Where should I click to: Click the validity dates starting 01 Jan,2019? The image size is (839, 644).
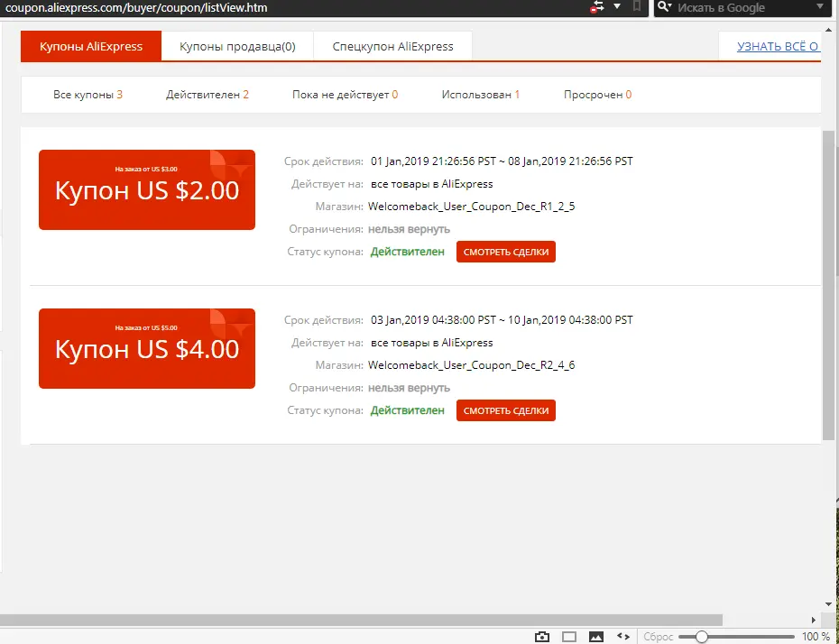coord(502,161)
